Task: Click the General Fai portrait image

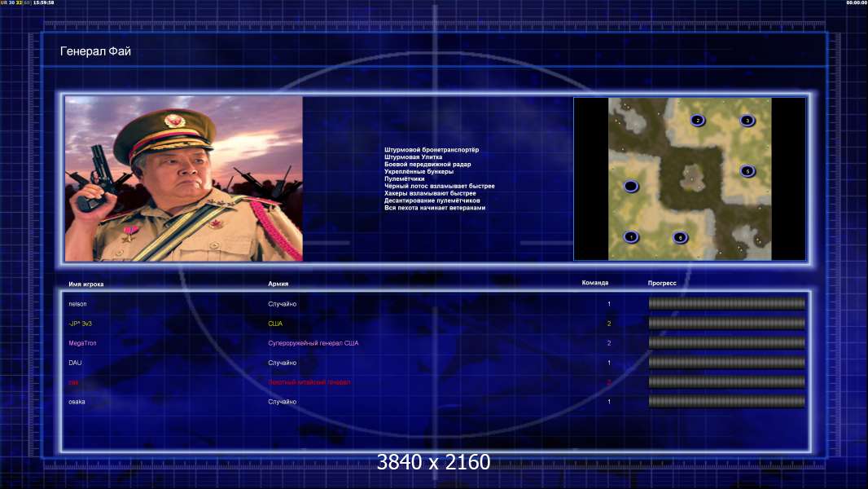Action: (184, 178)
